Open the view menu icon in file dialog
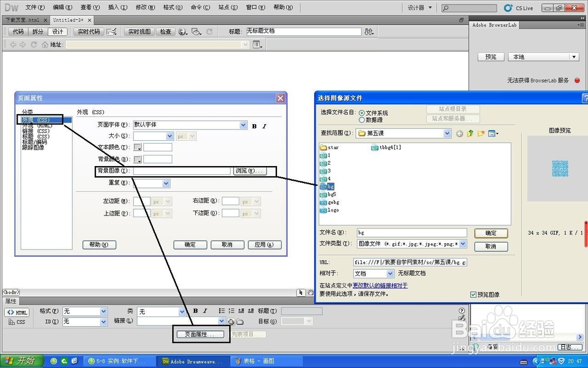Screen dimensions: 588x368 (493, 133)
